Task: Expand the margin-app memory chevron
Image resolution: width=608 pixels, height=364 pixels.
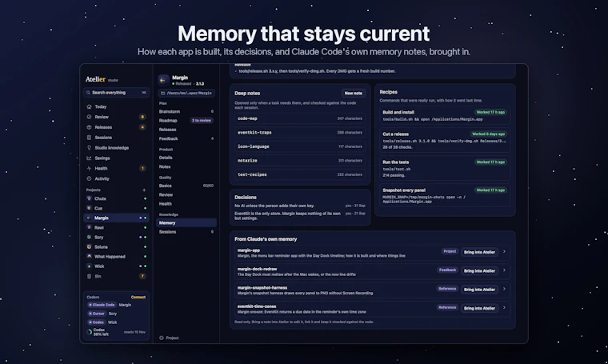Action: (504, 251)
